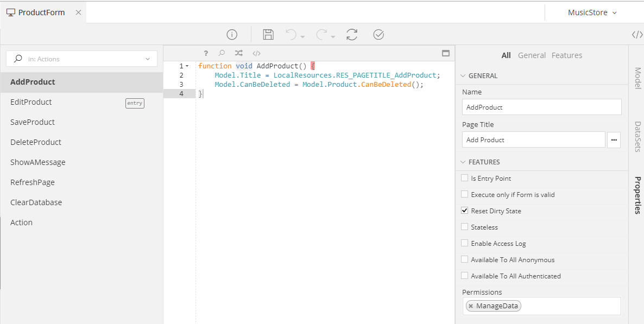Image resolution: width=644 pixels, height=324 pixels.
Task: Select the SaveProduct action
Action: 33,122
